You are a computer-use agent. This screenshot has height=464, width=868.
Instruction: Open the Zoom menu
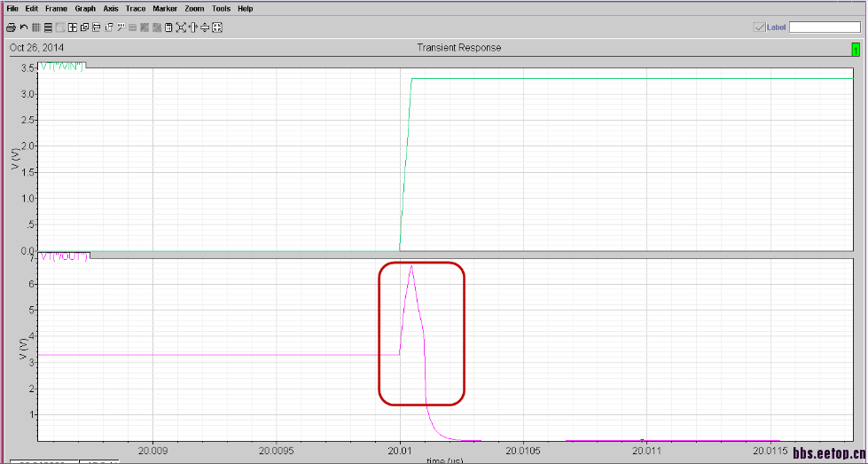pyautogui.click(x=194, y=9)
